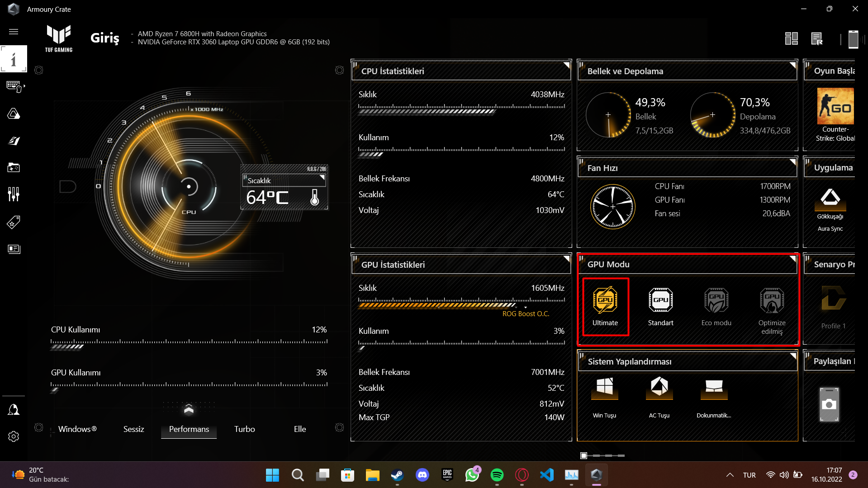Viewport: 868px width, 488px height.
Task: Open the weather widget showing 20°C
Action: [41, 475]
